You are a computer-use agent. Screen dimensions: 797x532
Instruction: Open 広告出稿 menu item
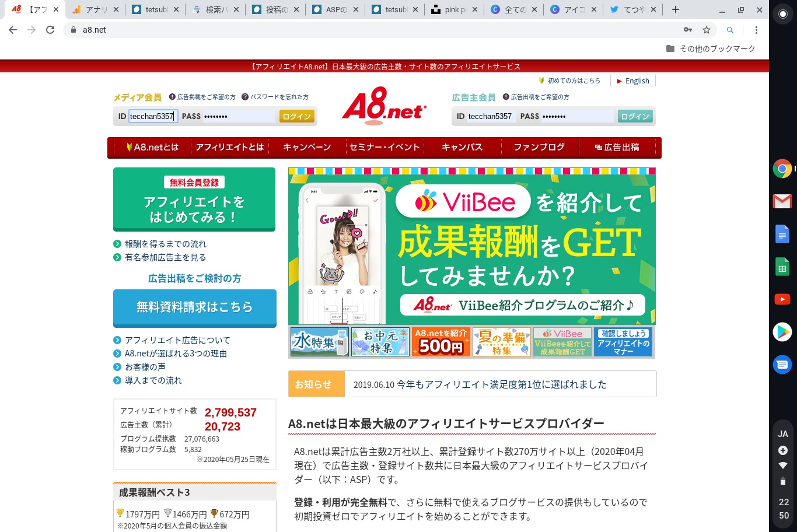617,147
